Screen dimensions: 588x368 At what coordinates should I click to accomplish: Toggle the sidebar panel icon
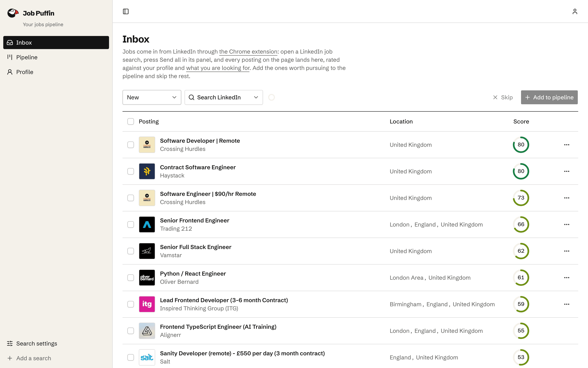coord(126,11)
